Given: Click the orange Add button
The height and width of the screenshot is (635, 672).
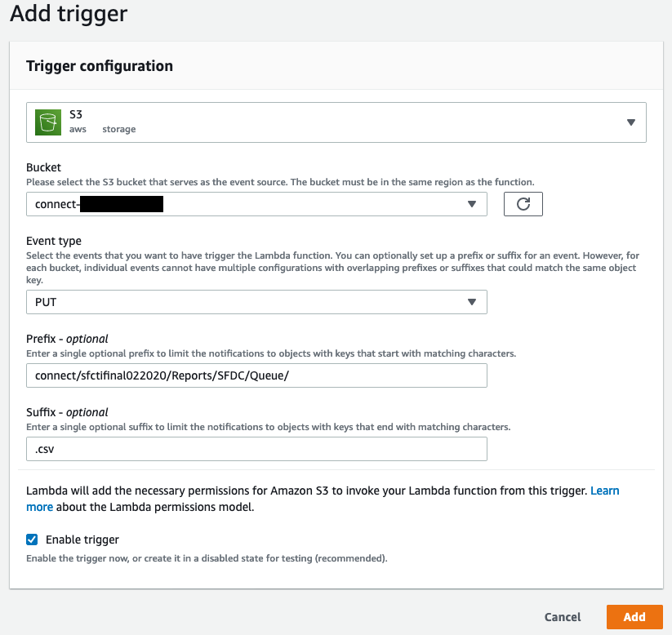Looking at the screenshot, I should tap(634, 617).
